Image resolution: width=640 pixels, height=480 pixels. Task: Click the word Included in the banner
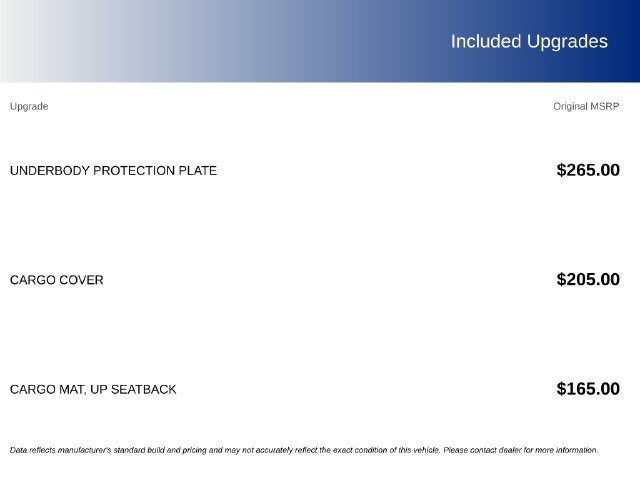[x=486, y=42]
